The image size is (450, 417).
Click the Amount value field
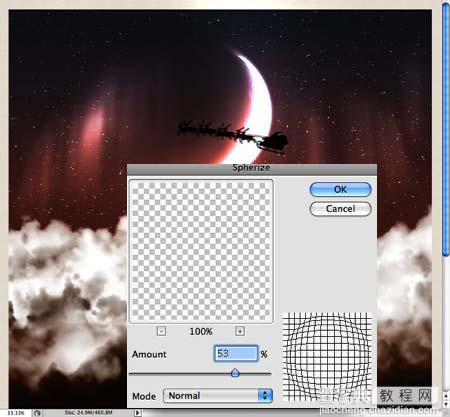(x=236, y=353)
